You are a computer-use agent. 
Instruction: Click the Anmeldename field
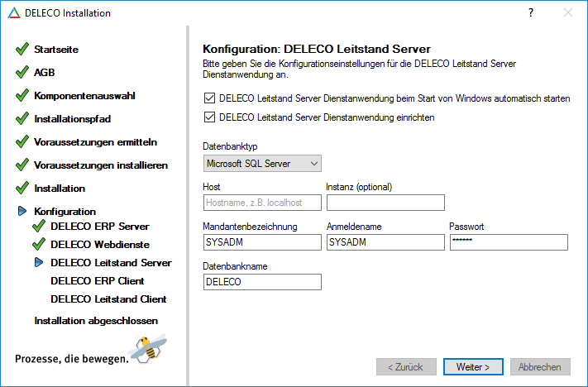pyautogui.click(x=385, y=242)
